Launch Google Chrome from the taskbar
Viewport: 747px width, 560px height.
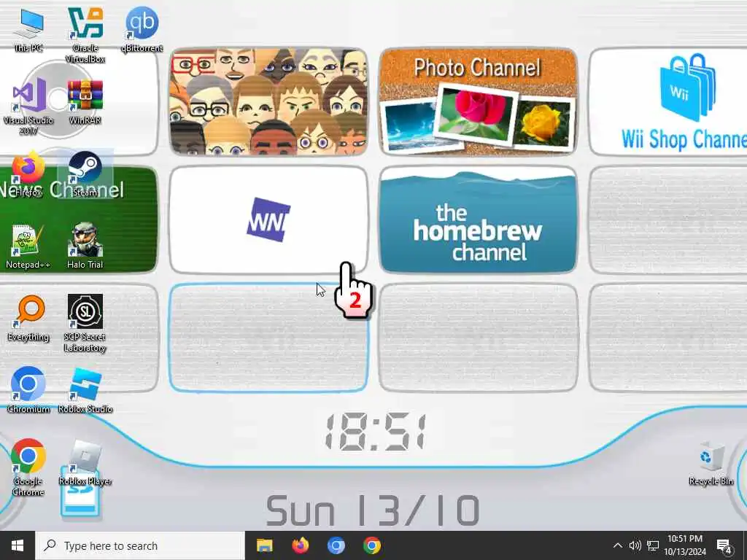pyautogui.click(x=372, y=545)
